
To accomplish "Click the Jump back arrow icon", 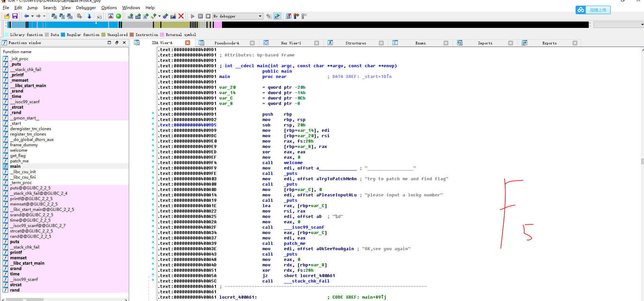I will pyautogui.click(x=26, y=16).
